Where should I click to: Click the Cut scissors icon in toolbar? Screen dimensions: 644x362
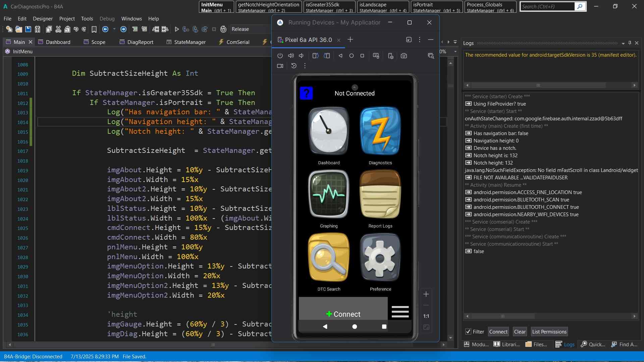click(58, 29)
